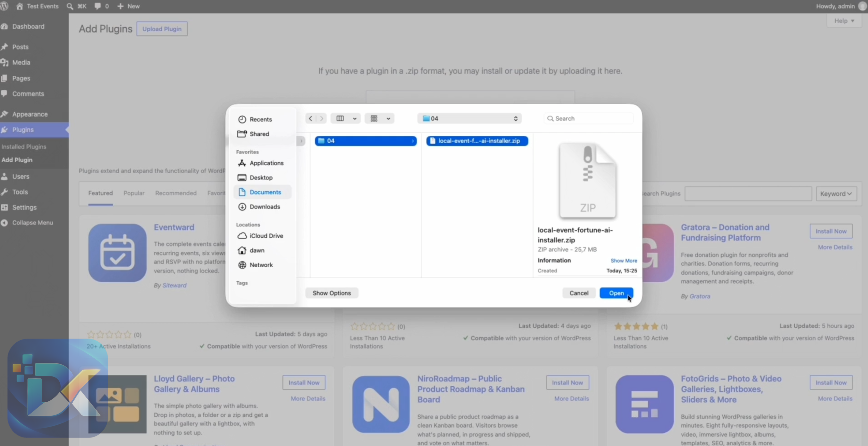Click the file dialog Search field
The height and width of the screenshot is (446, 868).
pyautogui.click(x=589, y=118)
